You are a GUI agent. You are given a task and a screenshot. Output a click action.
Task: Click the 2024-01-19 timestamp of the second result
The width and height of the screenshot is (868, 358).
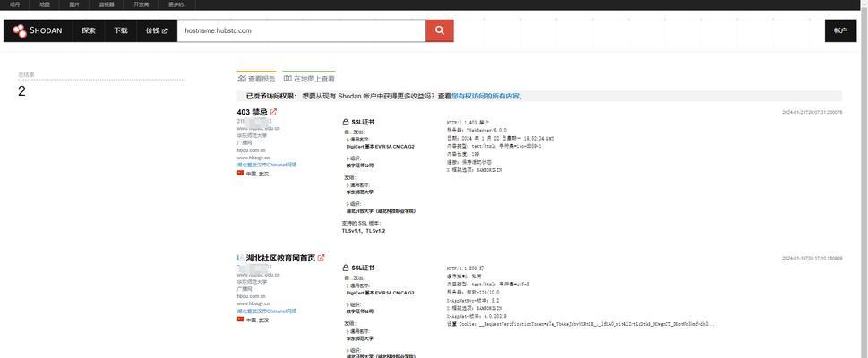(812, 258)
